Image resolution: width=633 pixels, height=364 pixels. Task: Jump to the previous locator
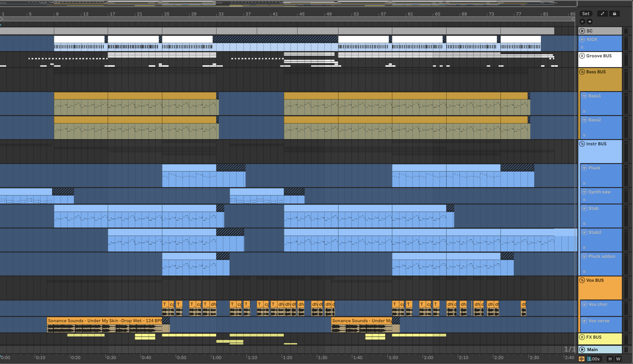tap(583, 22)
